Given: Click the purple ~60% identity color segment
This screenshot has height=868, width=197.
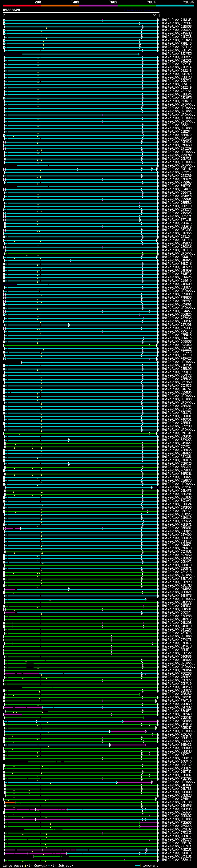Looking at the screenshot, I should coord(99,6).
